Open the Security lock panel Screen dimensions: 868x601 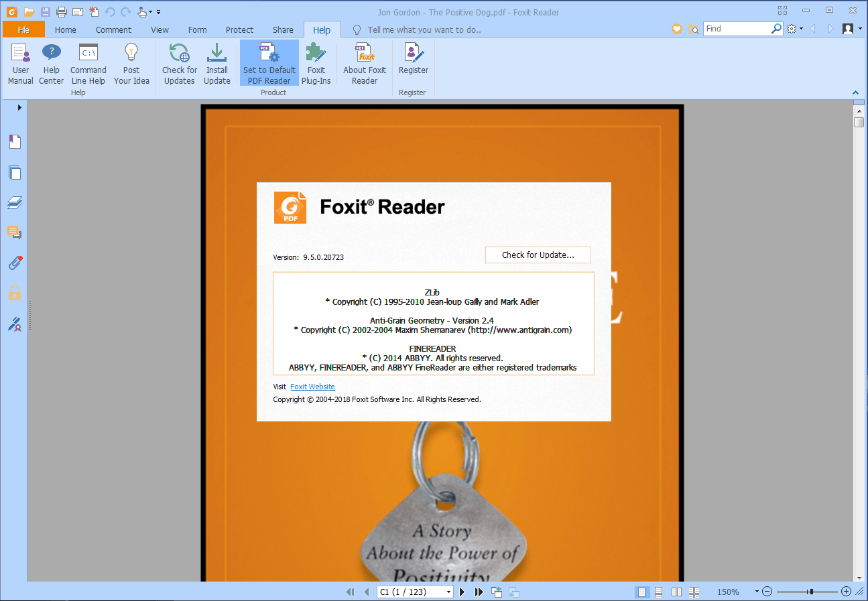pyautogui.click(x=15, y=293)
